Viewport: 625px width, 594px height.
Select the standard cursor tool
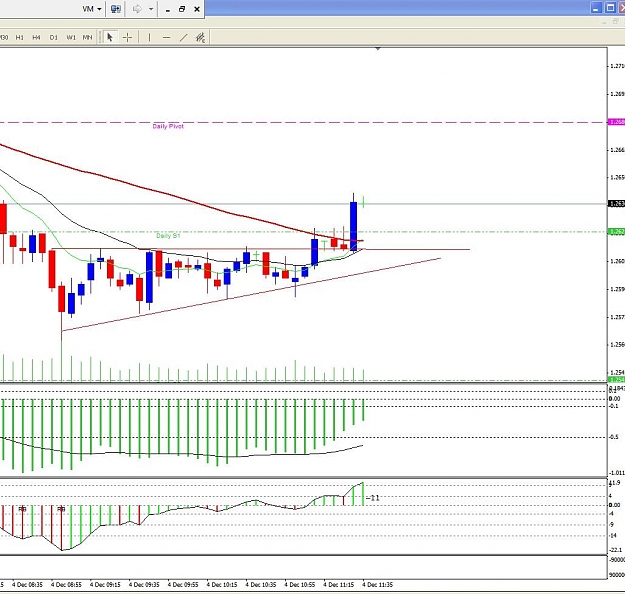(110, 37)
